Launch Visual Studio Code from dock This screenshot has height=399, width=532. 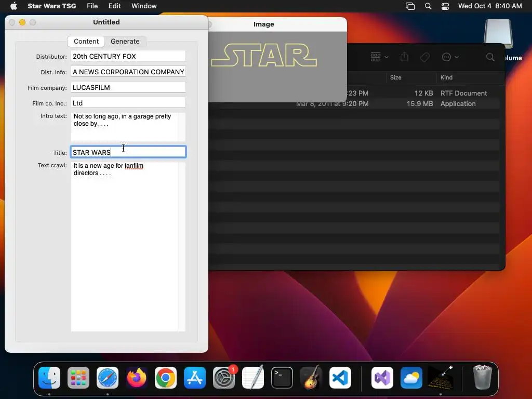(x=340, y=378)
